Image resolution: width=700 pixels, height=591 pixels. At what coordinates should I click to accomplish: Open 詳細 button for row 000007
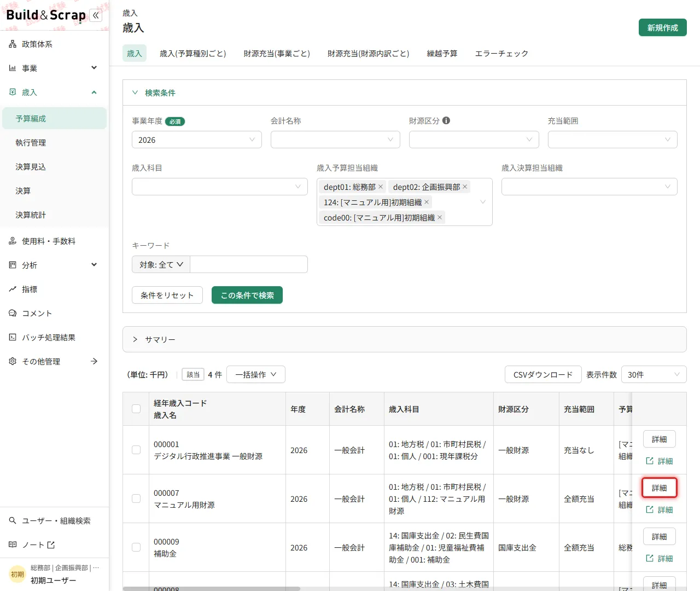click(x=660, y=488)
